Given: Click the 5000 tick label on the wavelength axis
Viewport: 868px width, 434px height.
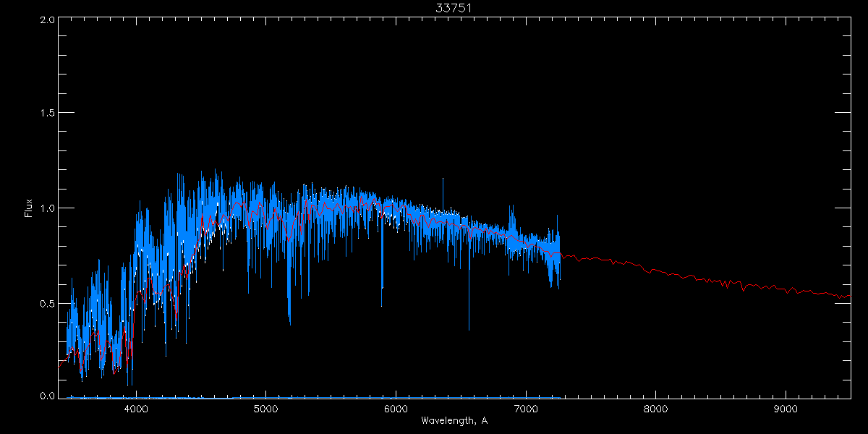Looking at the screenshot, I should [x=265, y=408].
